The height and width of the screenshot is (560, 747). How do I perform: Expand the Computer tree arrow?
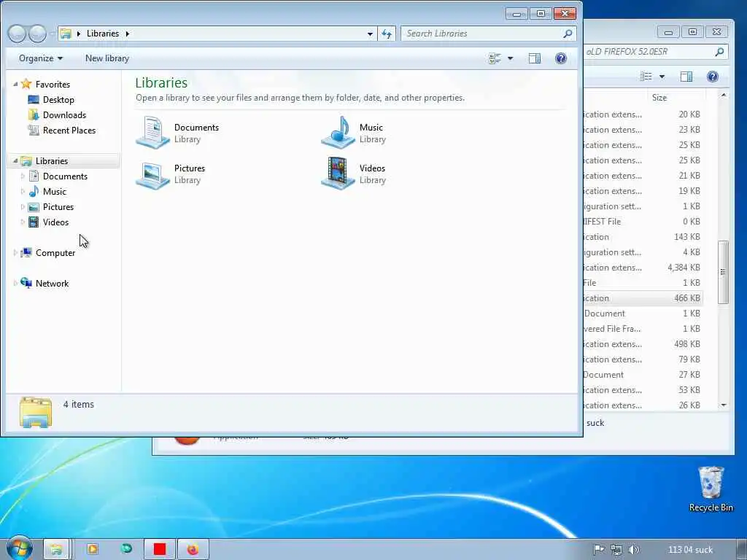click(15, 253)
